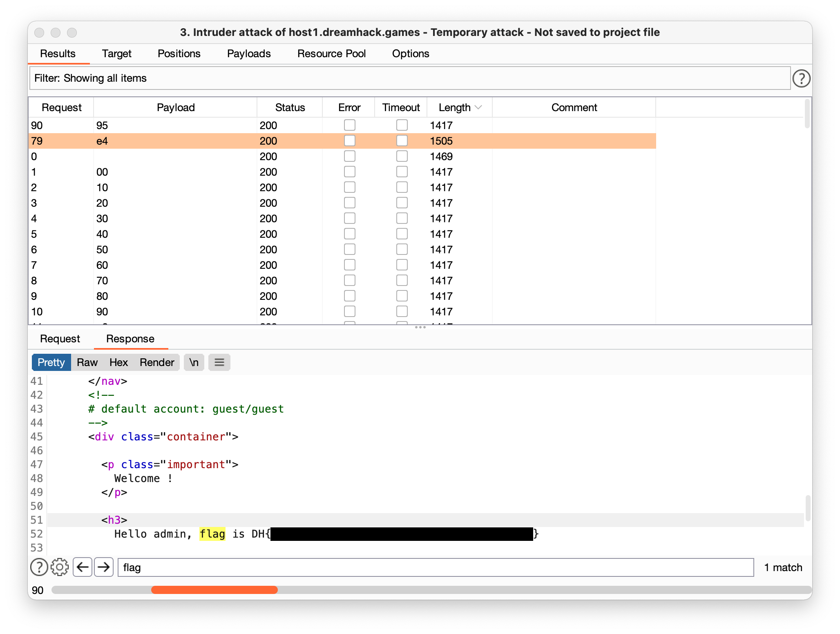Sort results by the Payload column header
The width and height of the screenshot is (840, 634).
pyautogui.click(x=176, y=107)
